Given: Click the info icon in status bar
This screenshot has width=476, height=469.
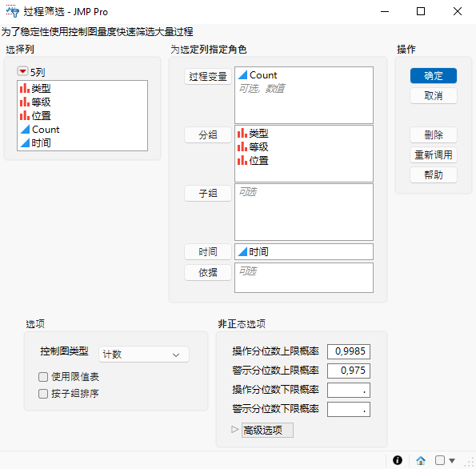Looking at the screenshot, I should coord(398,460).
